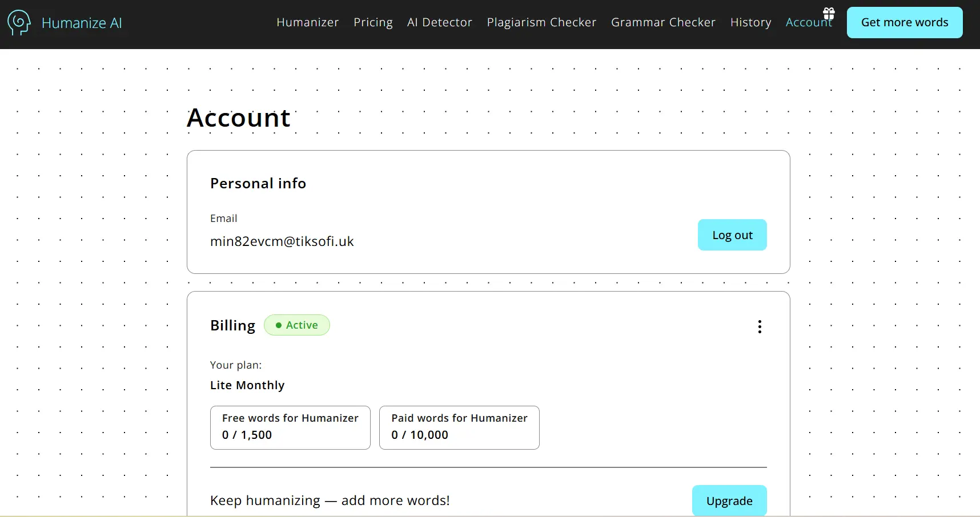The height and width of the screenshot is (517, 980).
Task: Click the 'Your plan:' label
Action: (236, 365)
